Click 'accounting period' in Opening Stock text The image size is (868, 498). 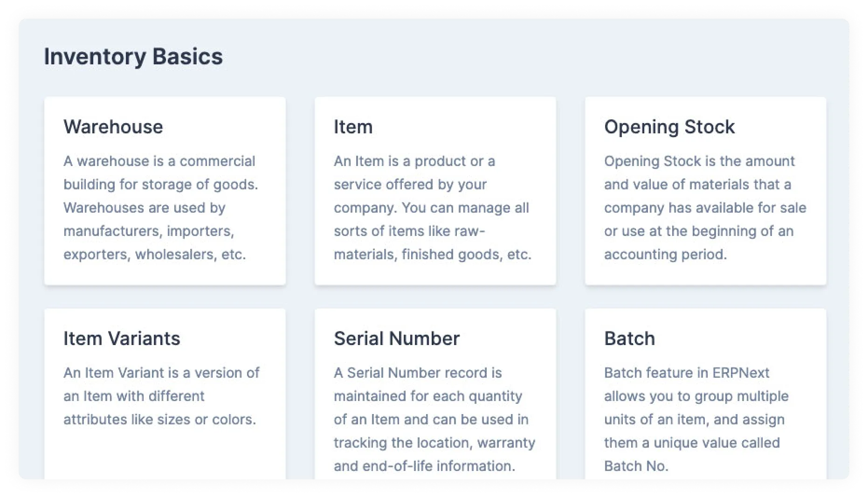665,254
